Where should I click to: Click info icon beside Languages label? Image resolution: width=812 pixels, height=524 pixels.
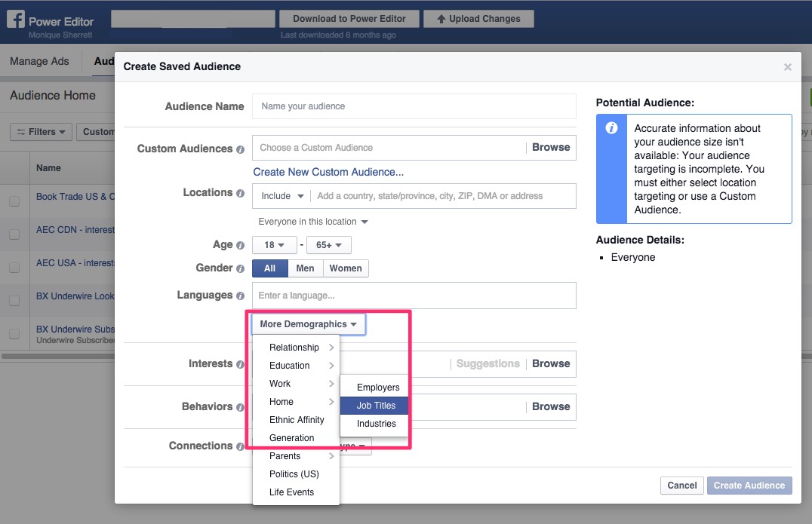pyautogui.click(x=240, y=296)
